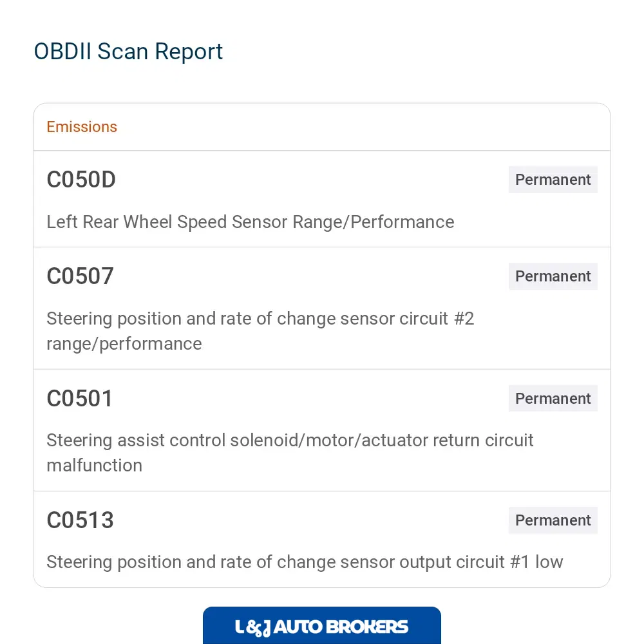Click the OBDII Scan Report heading
Screen dimensions: 644x644
(x=128, y=52)
